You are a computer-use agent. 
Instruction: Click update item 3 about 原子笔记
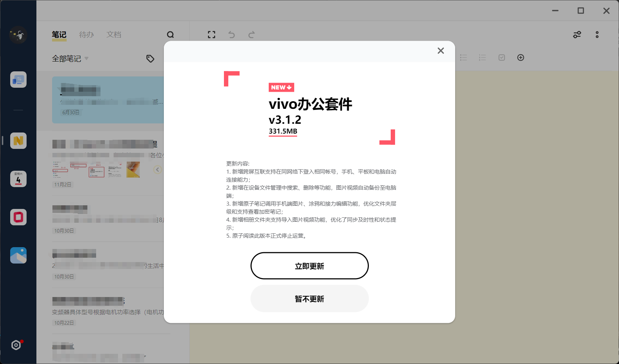[x=311, y=207]
